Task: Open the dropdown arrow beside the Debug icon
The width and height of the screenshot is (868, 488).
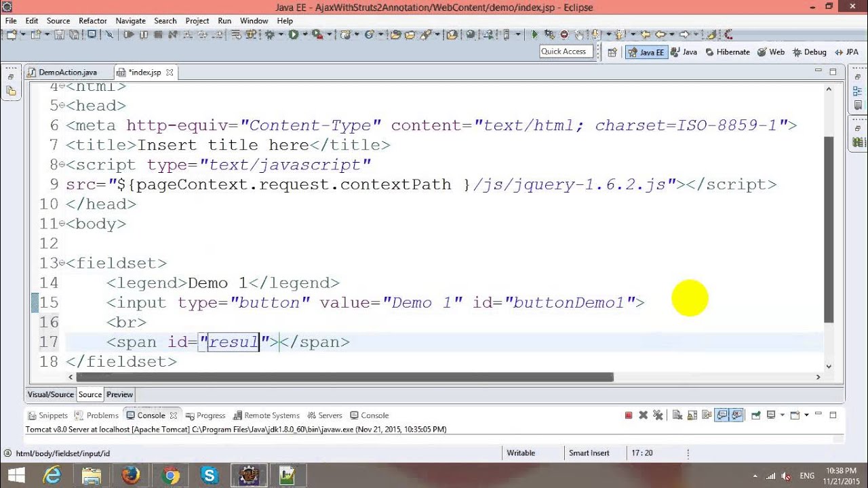Action: 281,34
